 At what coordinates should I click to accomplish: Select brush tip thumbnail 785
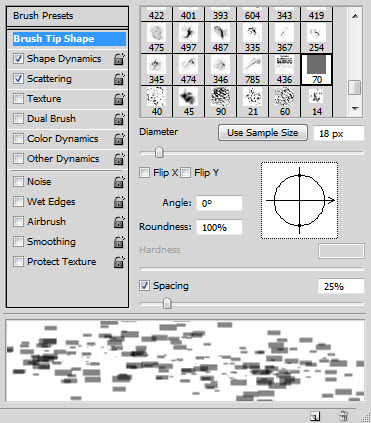coord(252,70)
